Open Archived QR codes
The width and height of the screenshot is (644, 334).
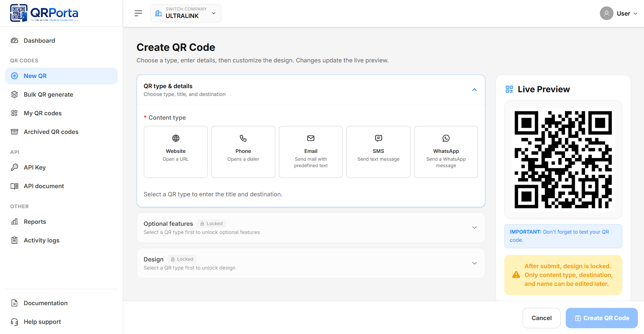click(61, 132)
